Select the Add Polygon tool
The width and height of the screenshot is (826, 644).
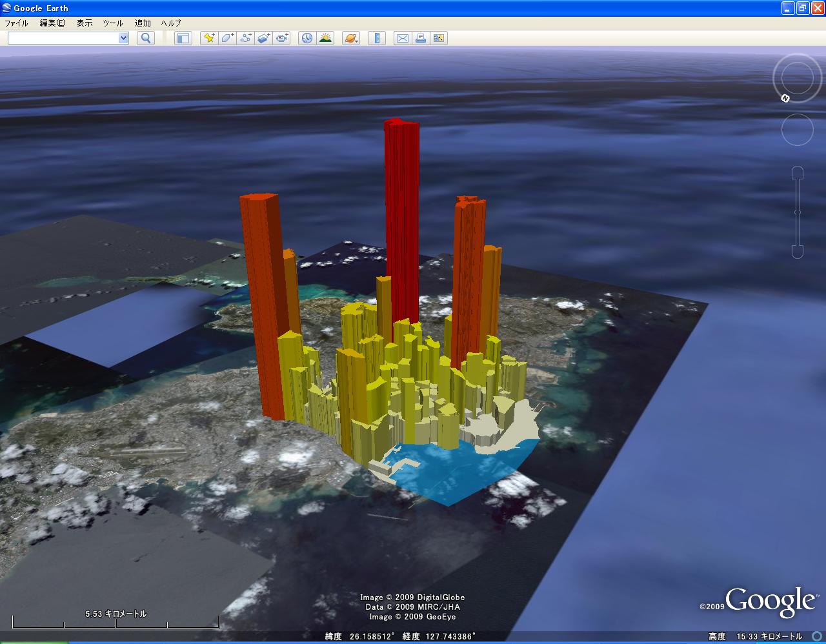coord(227,38)
